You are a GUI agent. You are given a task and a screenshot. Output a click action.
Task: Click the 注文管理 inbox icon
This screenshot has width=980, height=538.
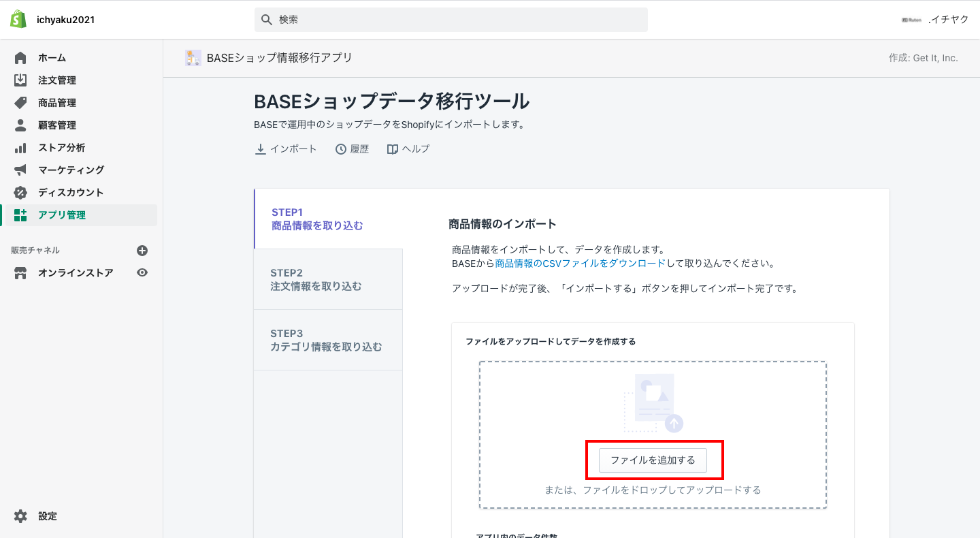tap(20, 80)
